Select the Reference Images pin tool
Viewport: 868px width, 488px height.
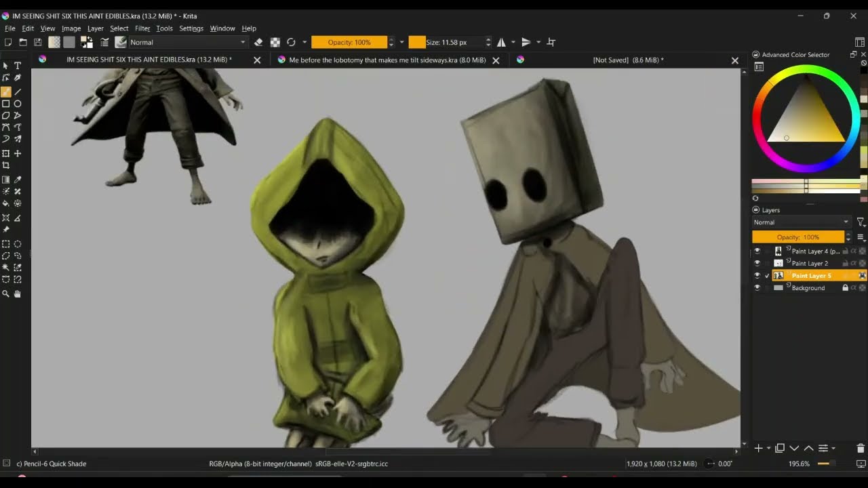pyautogui.click(x=5, y=230)
